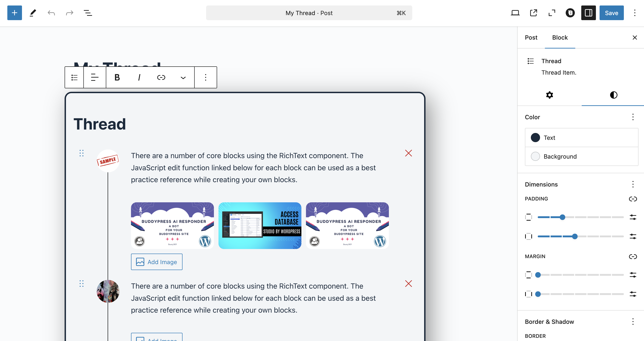This screenshot has width=644, height=341.
Task: Grab the first thread item drag handle
Action: point(82,153)
